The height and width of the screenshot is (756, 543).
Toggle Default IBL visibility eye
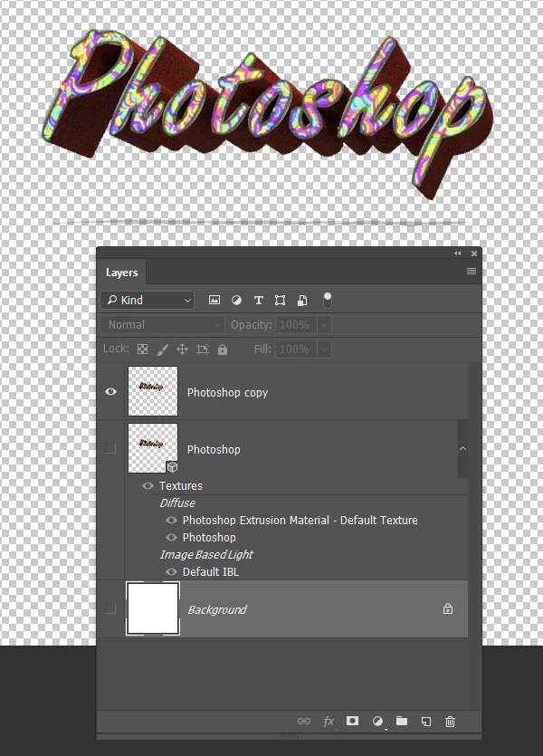click(x=171, y=572)
